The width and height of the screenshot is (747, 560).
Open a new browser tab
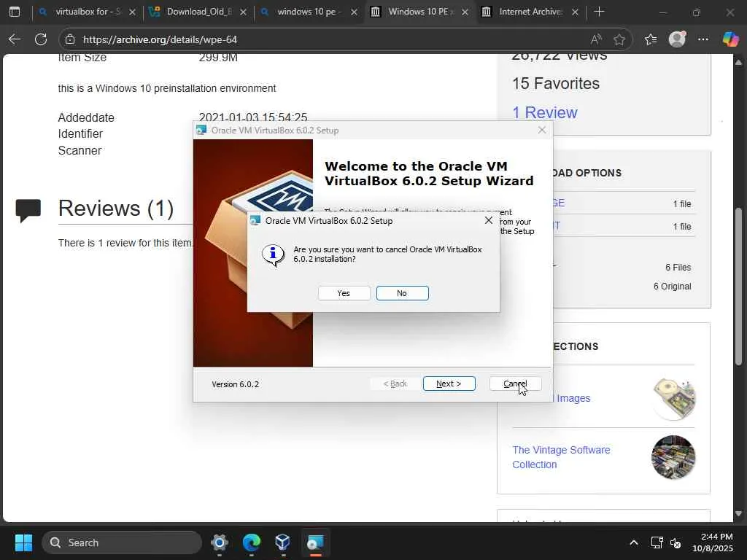pos(600,12)
